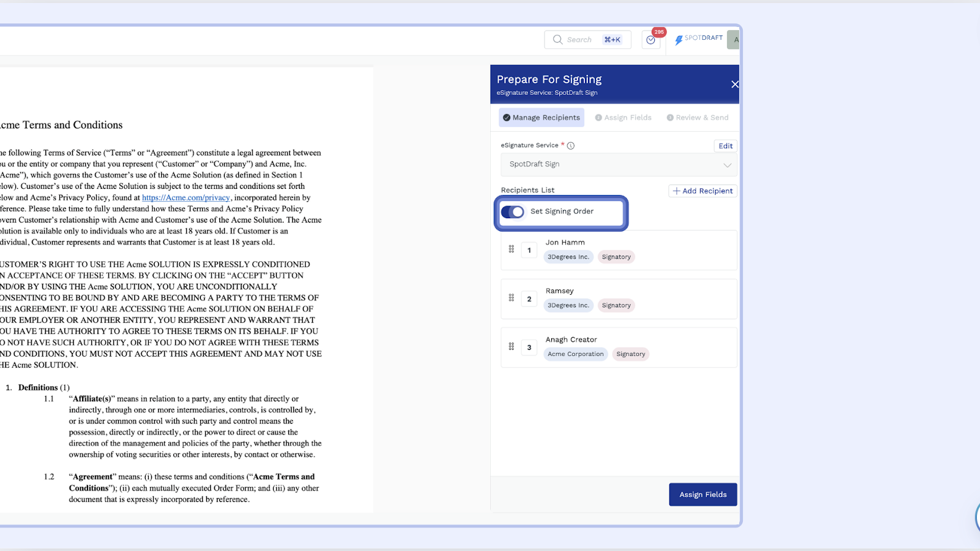Screen dimensions: 980x551
Task: Click signing order number 2
Action: 529,298
